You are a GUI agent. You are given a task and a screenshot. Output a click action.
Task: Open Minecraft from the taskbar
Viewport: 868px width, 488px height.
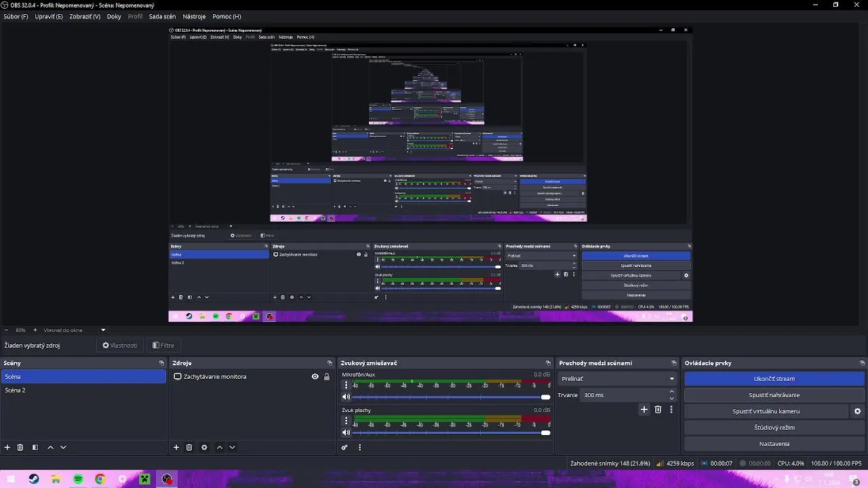click(x=144, y=479)
